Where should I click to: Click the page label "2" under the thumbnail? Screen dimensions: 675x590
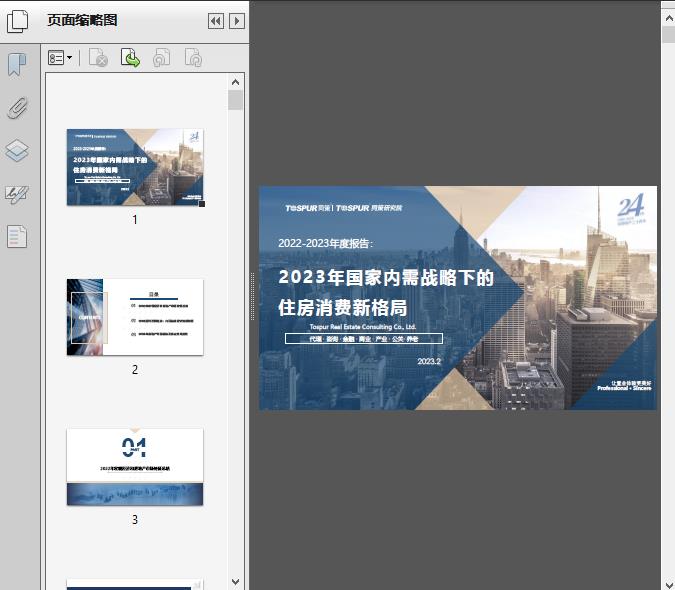point(135,370)
